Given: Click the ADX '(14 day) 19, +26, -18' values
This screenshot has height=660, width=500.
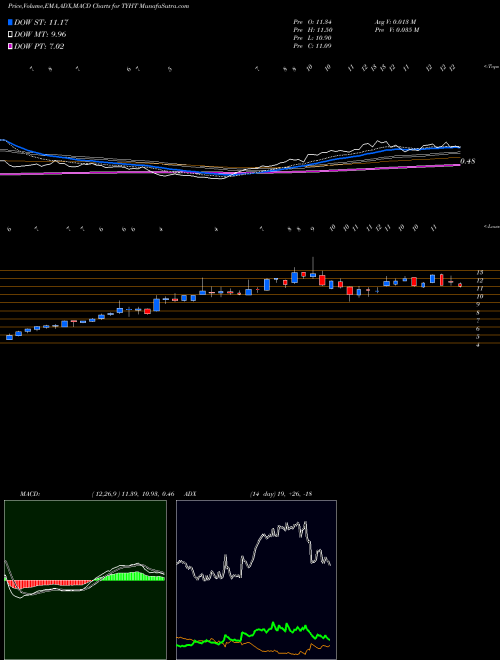Looking at the screenshot, I should tap(281, 494).
